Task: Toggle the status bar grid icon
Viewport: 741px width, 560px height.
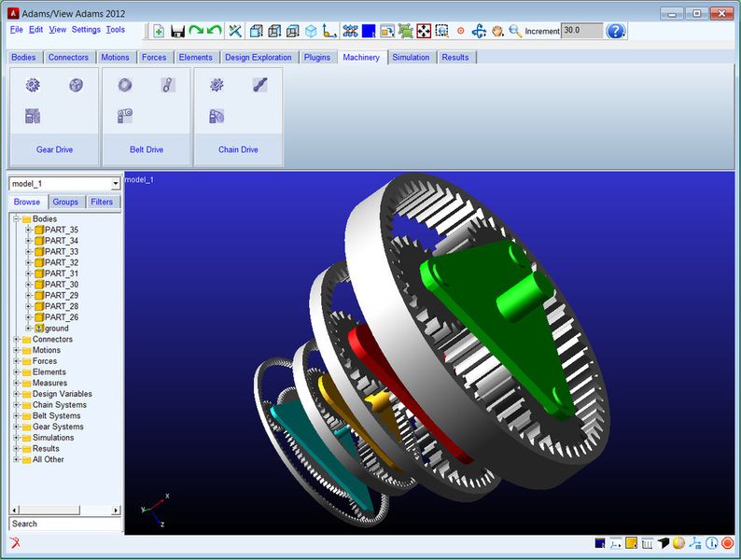Action: pyautogui.click(x=647, y=543)
